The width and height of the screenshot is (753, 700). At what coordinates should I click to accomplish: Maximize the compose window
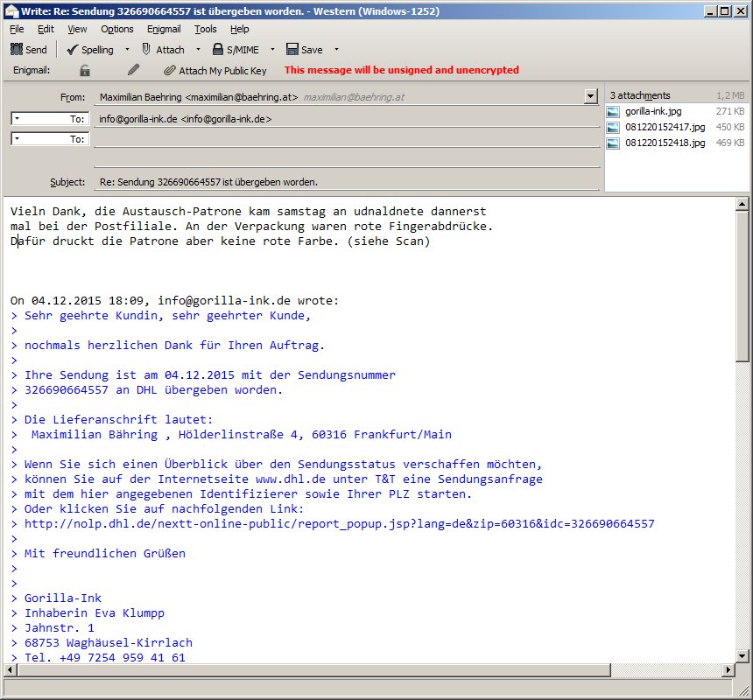pos(725,11)
